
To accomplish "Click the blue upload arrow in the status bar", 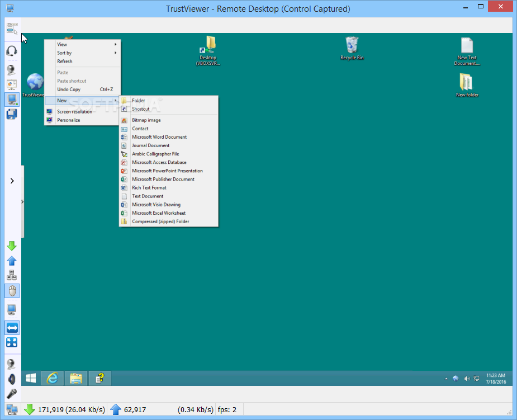I will point(116,409).
